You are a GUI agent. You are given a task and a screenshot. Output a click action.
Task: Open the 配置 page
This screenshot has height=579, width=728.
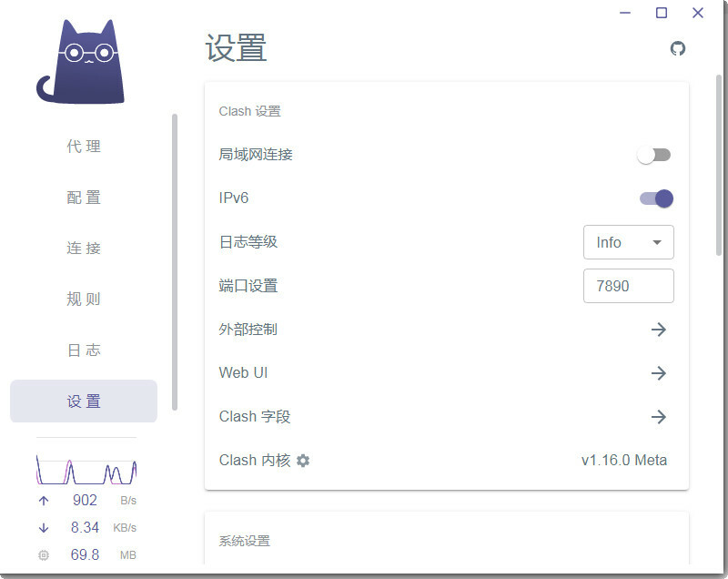[x=84, y=198]
